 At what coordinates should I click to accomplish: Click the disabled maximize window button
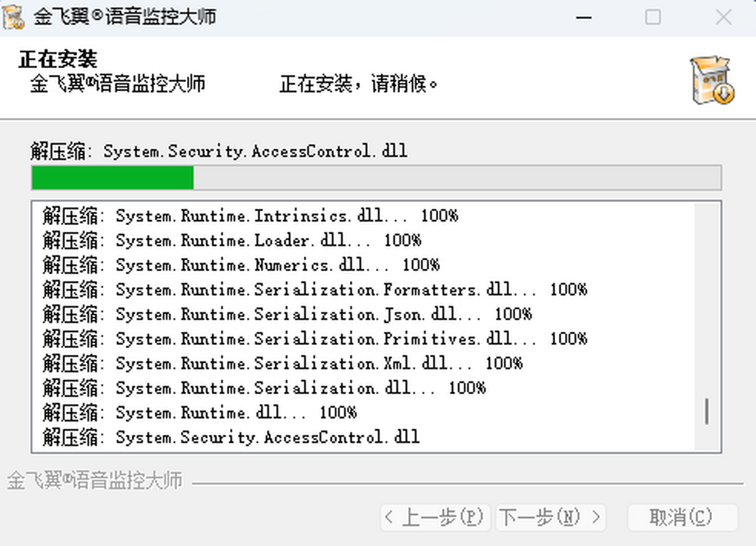[653, 17]
